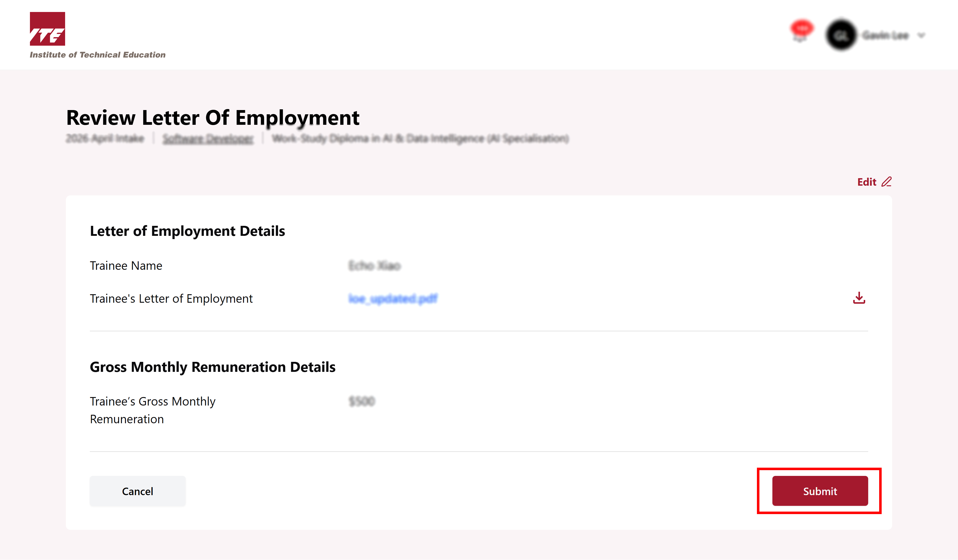Open the Software Developer link
This screenshot has height=560, width=958.
tap(208, 139)
